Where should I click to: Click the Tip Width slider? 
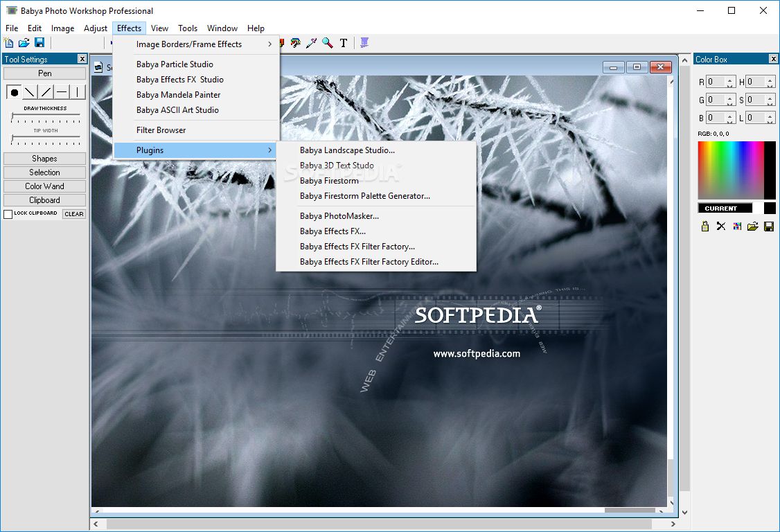46,140
